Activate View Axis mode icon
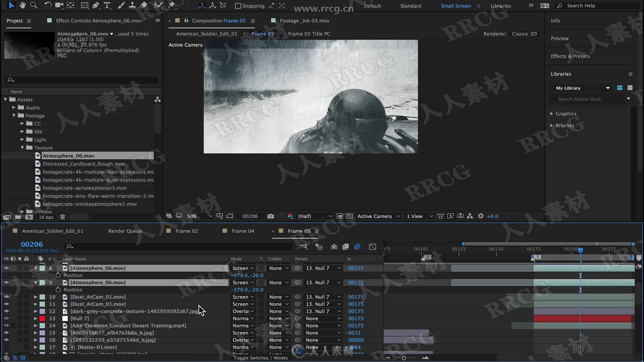The image size is (644, 362). [223, 5]
